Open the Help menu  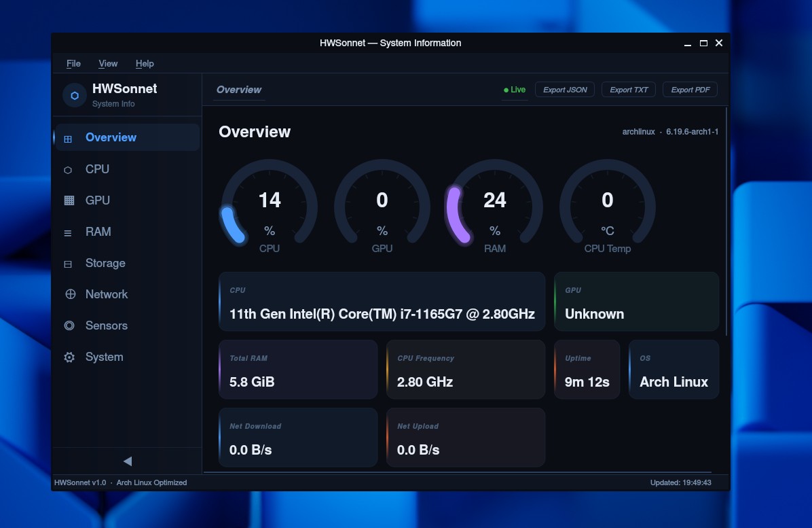(x=145, y=63)
